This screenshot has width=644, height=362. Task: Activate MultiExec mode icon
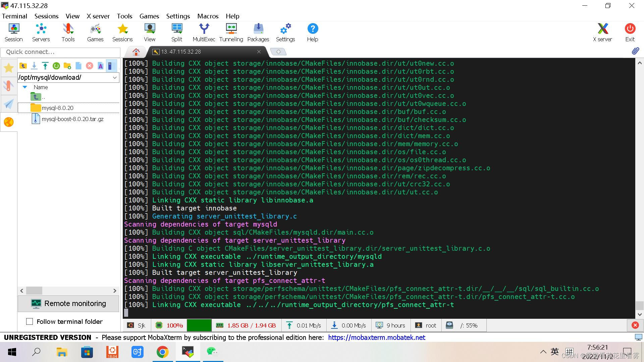[x=204, y=33]
